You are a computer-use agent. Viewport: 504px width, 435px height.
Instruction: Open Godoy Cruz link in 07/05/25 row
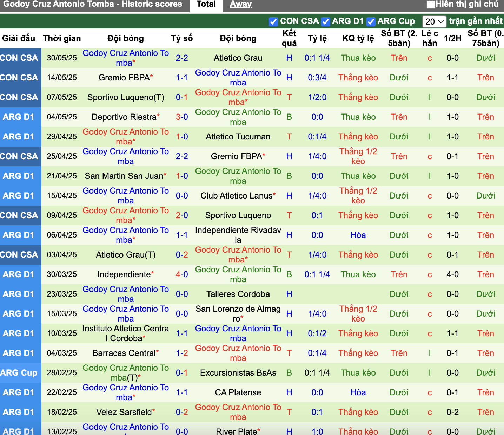pos(238,97)
